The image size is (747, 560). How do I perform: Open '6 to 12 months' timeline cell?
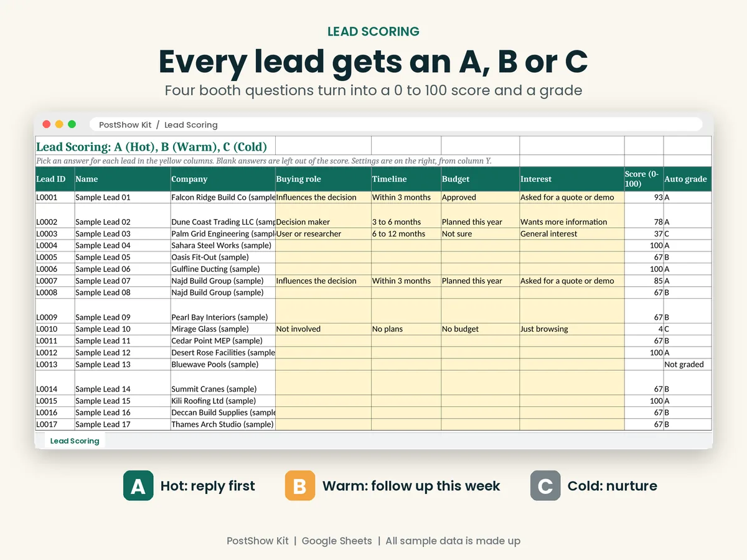pos(406,234)
